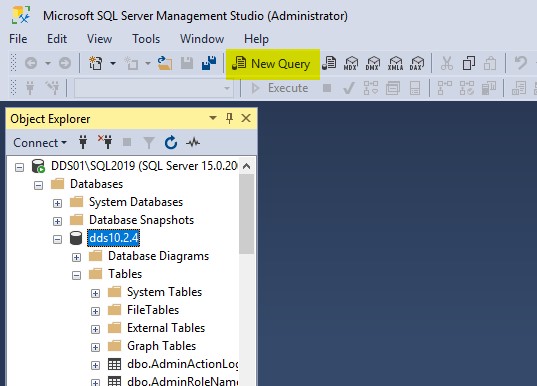
Task: Click the XMLA query icon
Action: coord(395,63)
